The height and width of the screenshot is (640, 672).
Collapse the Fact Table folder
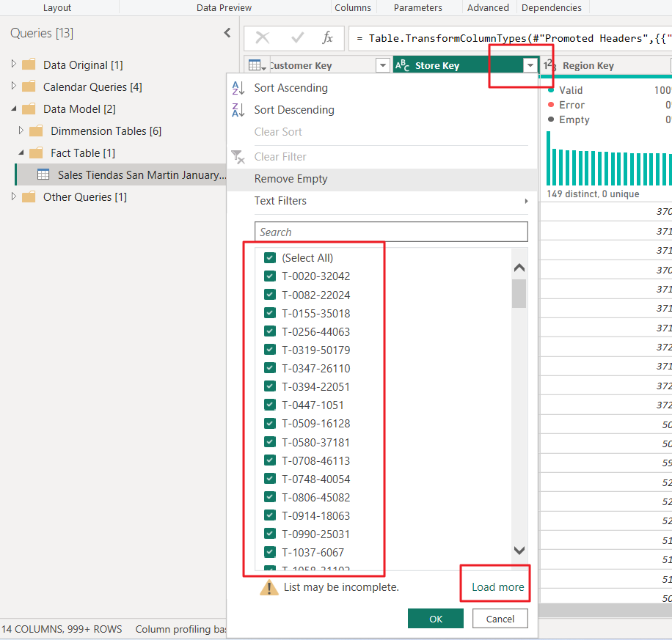[21, 153]
